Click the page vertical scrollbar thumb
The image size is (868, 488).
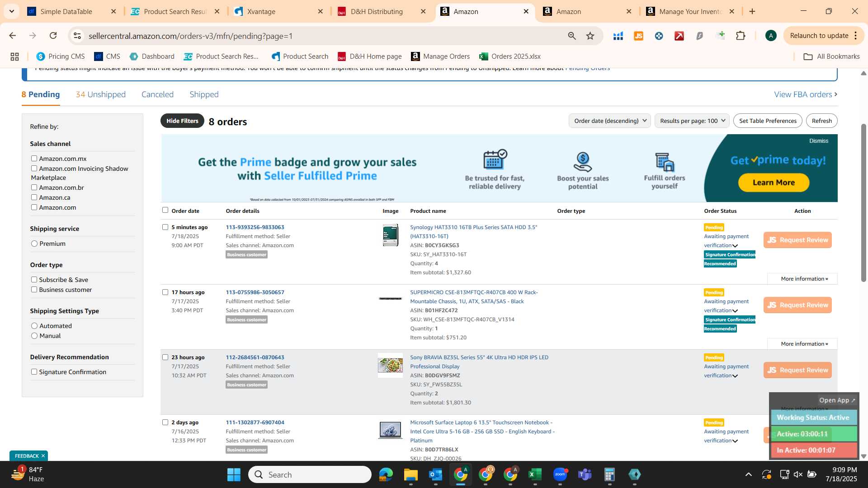[x=863, y=202]
